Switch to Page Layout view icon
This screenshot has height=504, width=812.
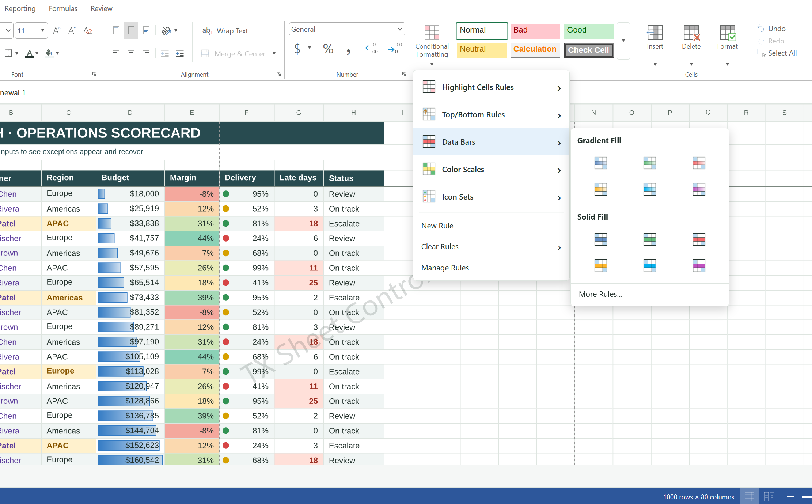[x=769, y=497]
